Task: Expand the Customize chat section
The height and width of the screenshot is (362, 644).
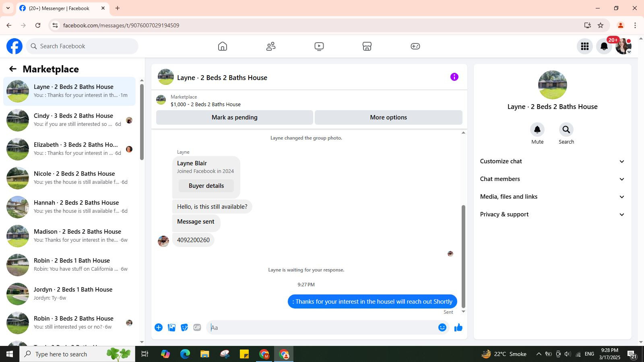Action: (552, 161)
